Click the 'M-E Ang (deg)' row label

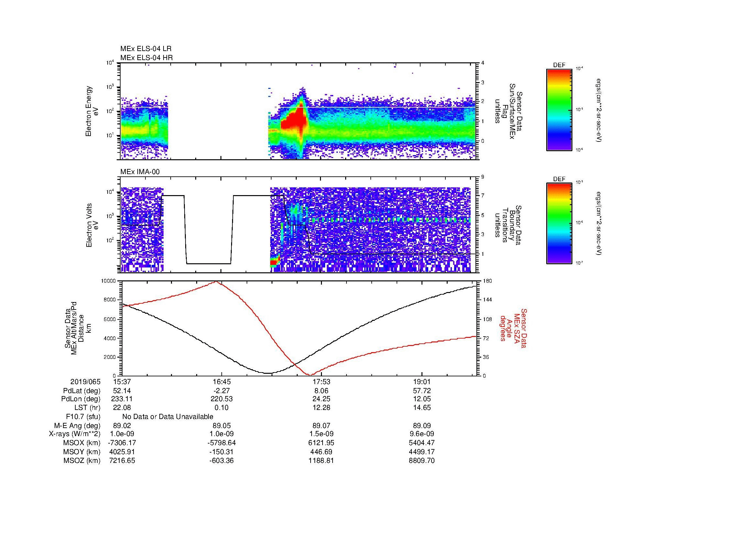click(x=77, y=426)
